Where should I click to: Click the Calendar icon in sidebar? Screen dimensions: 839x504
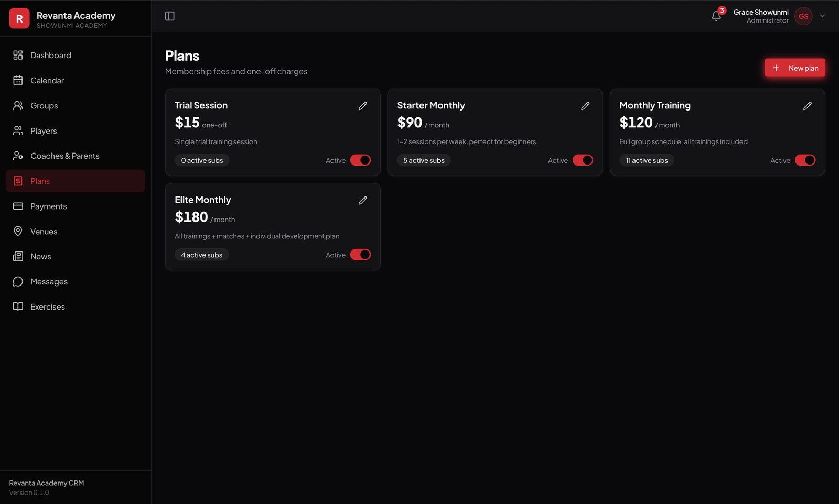[x=18, y=80]
